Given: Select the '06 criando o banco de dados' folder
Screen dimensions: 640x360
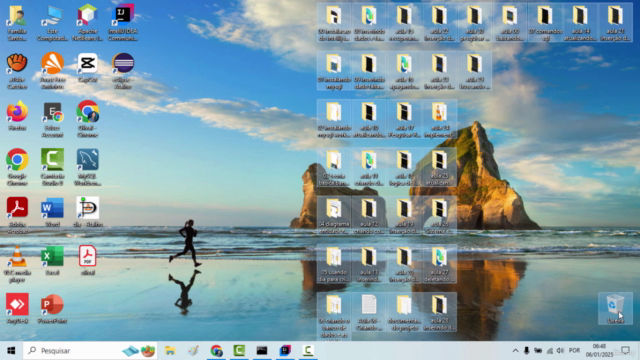Looking at the screenshot, I should [333, 315].
